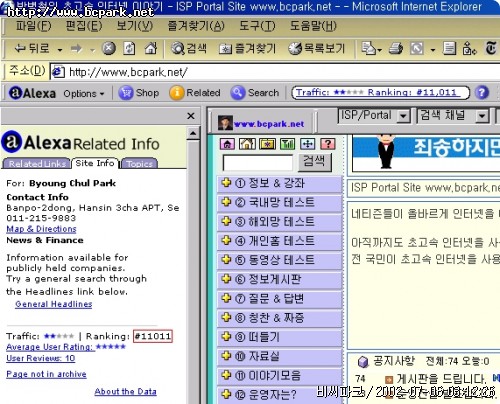
Task: Open the Back button history dropdown arrow
Action: tap(60, 50)
